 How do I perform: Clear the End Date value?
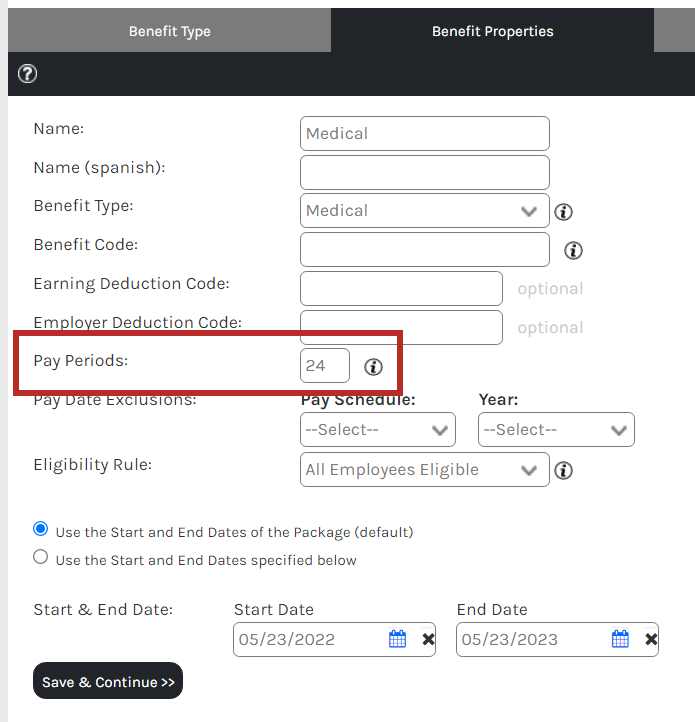[x=651, y=639]
